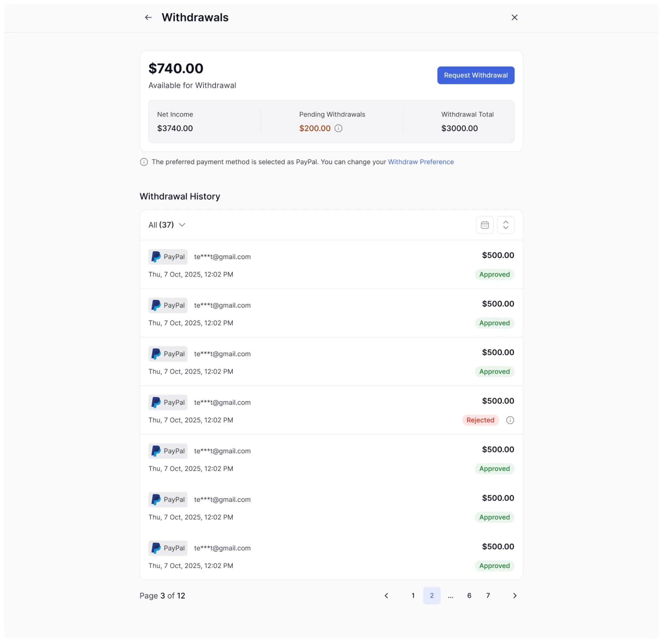The height and width of the screenshot is (644, 663).
Task: Close the Withdrawals panel
Action: tap(514, 18)
